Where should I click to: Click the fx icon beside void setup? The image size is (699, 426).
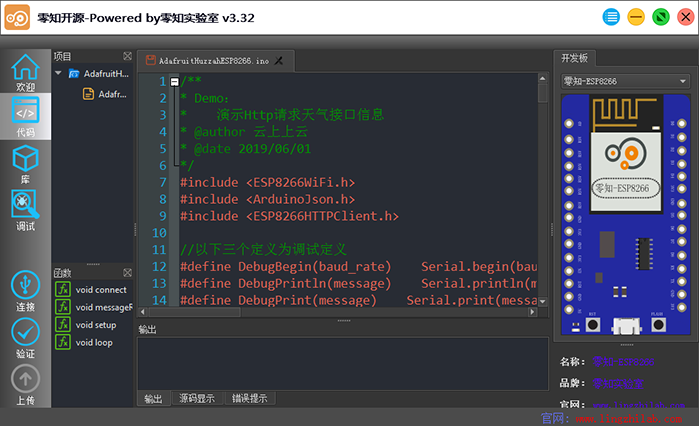click(63, 324)
